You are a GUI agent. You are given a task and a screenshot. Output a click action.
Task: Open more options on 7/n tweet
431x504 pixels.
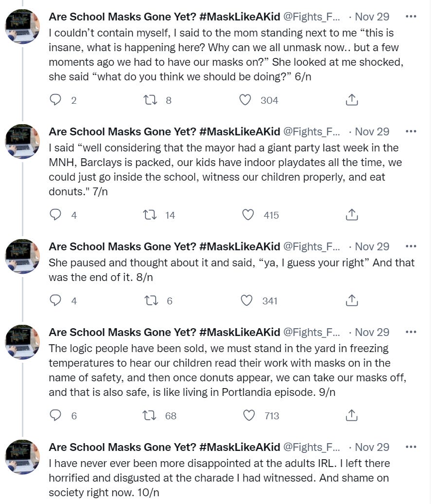pos(411,131)
